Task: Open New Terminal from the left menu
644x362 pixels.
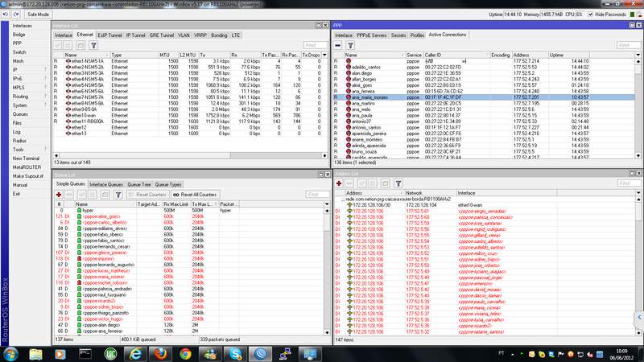Action: tap(26, 158)
